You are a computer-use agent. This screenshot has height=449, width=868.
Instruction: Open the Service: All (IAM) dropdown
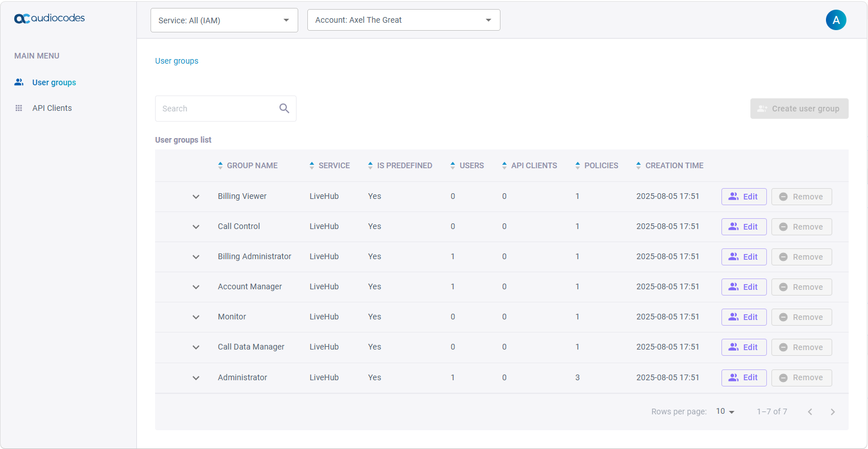pyautogui.click(x=224, y=20)
